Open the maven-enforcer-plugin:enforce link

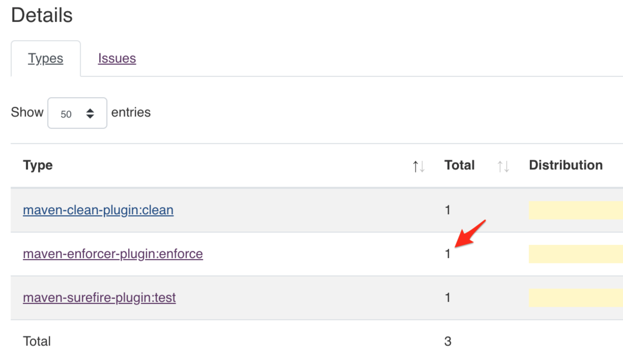tap(113, 254)
